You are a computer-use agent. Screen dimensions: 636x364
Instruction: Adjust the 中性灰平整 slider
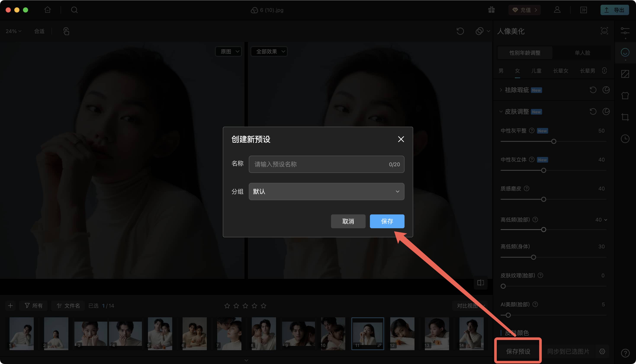coord(553,142)
